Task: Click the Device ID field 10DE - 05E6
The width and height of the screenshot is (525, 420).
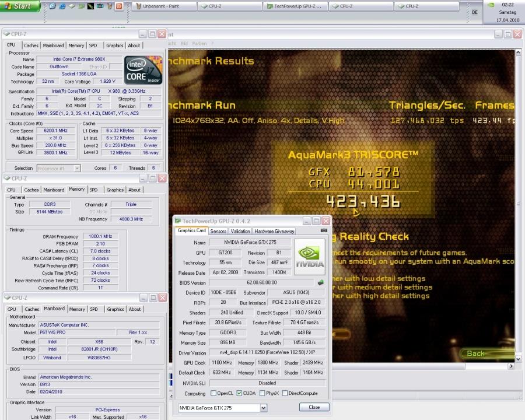Action: click(223, 292)
